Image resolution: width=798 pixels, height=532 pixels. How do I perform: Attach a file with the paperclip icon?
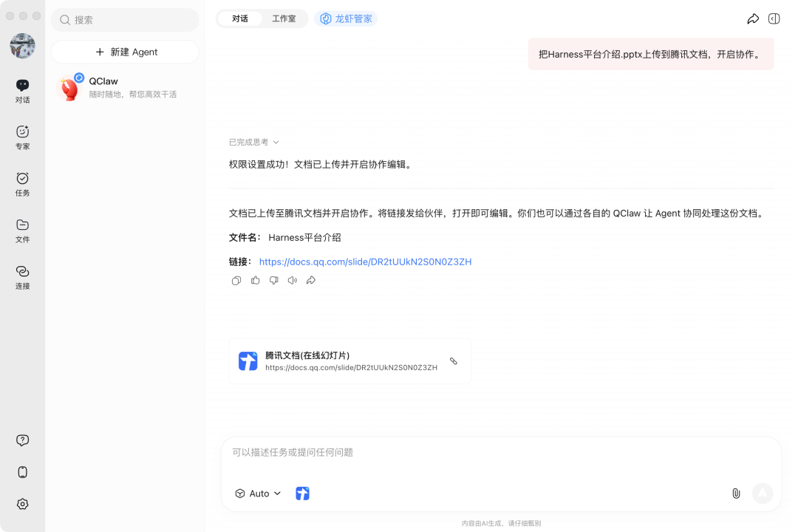tap(736, 493)
